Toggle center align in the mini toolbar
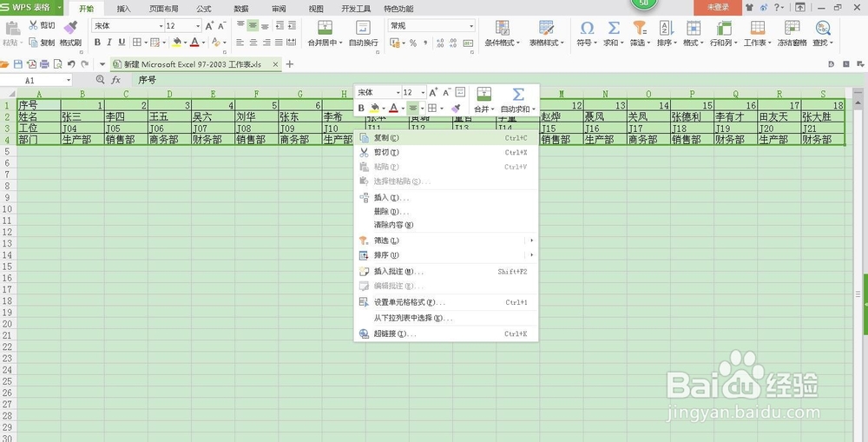The height and width of the screenshot is (442, 868). 413,108
